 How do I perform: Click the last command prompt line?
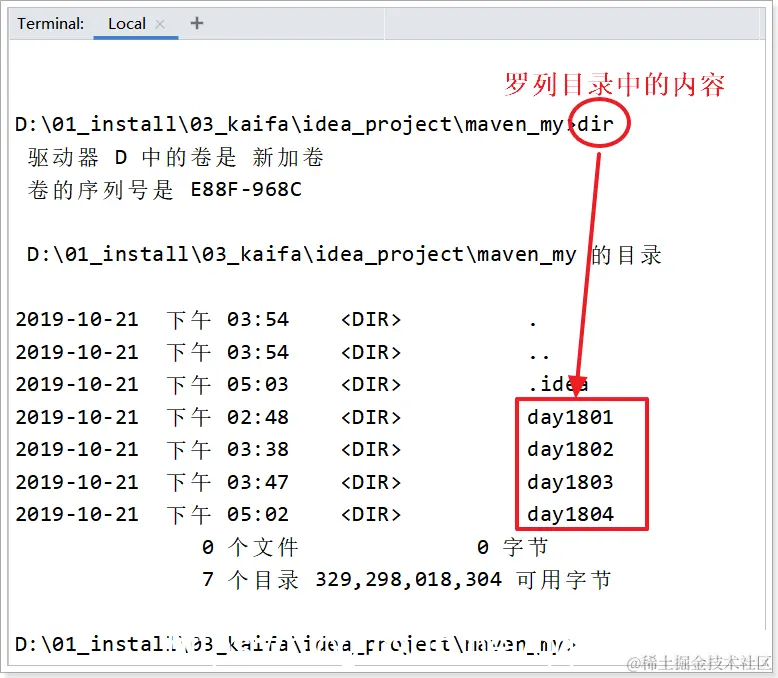[x=295, y=644]
